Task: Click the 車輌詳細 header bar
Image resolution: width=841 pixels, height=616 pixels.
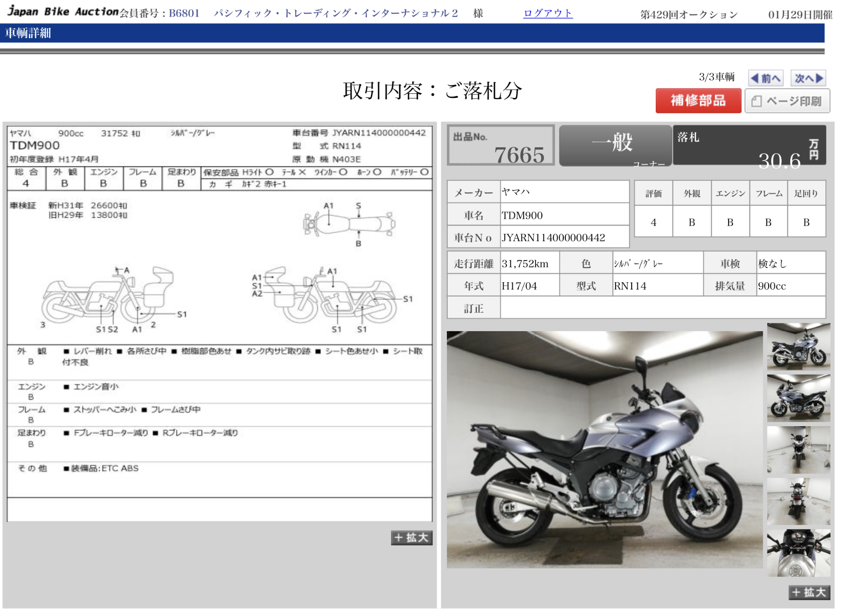Action: (x=412, y=33)
